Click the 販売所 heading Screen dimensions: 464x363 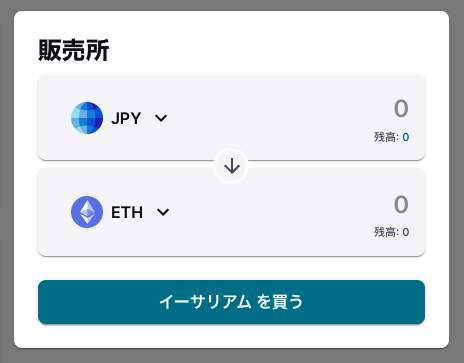coord(74,50)
